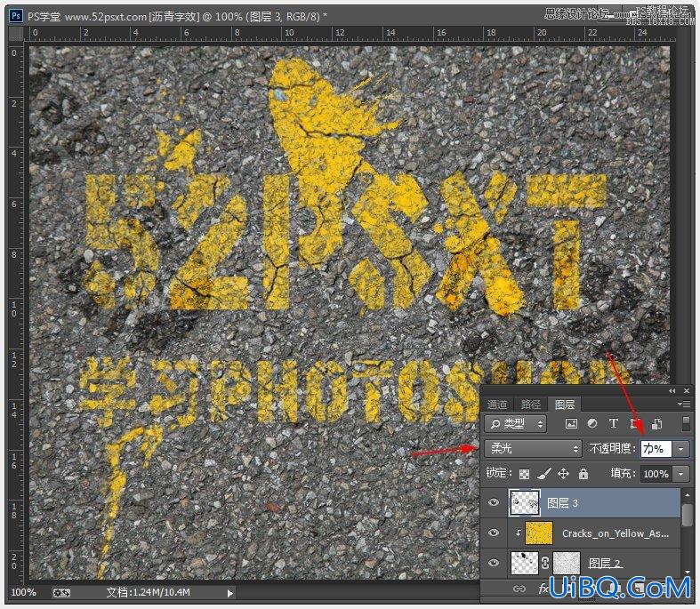700x609 pixels.
Task: Select the 图层 layers tab
Action: pos(565,405)
